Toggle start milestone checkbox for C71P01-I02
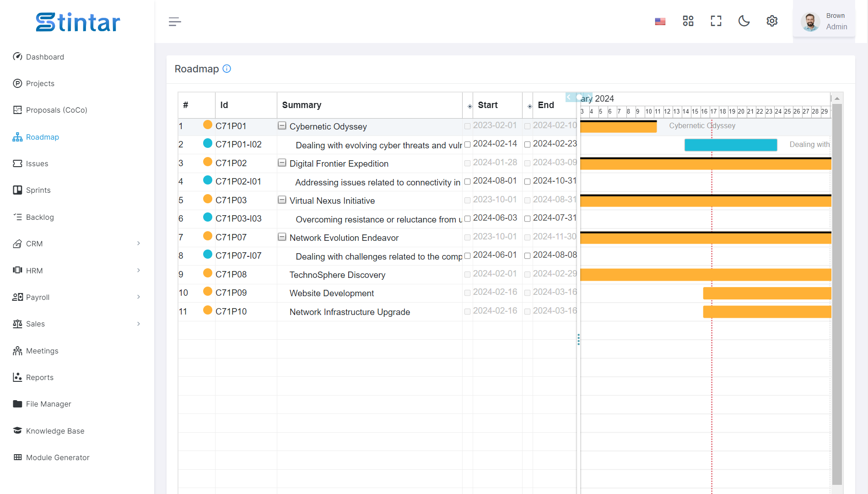This screenshot has width=868, height=494. (x=467, y=145)
